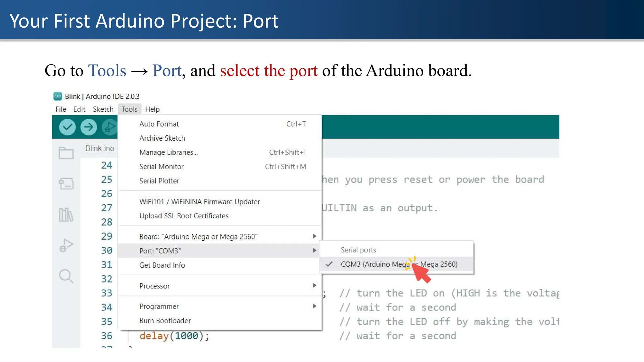
Task: Open the Sketch menu
Action: tap(103, 109)
